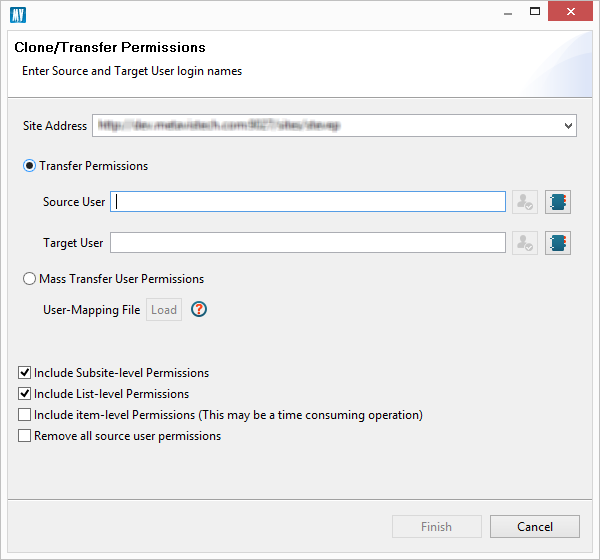Click the help icon next to Load
The height and width of the screenshot is (560, 600).
[x=199, y=310]
